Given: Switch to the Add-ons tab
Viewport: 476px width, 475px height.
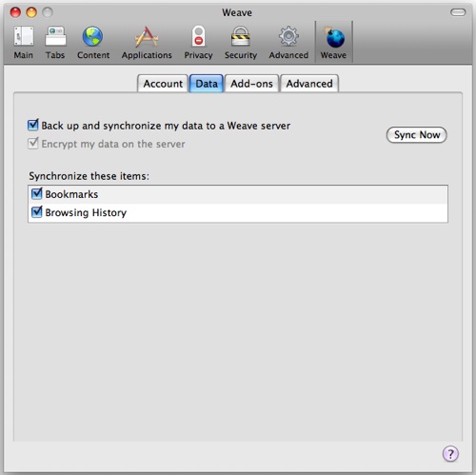Looking at the screenshot, I should pos(251,84).
